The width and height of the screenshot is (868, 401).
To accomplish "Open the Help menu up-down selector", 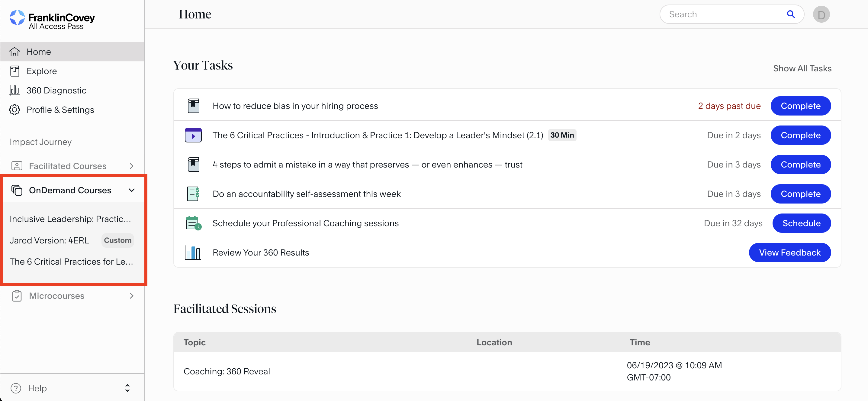I will (x=127, y=388).
